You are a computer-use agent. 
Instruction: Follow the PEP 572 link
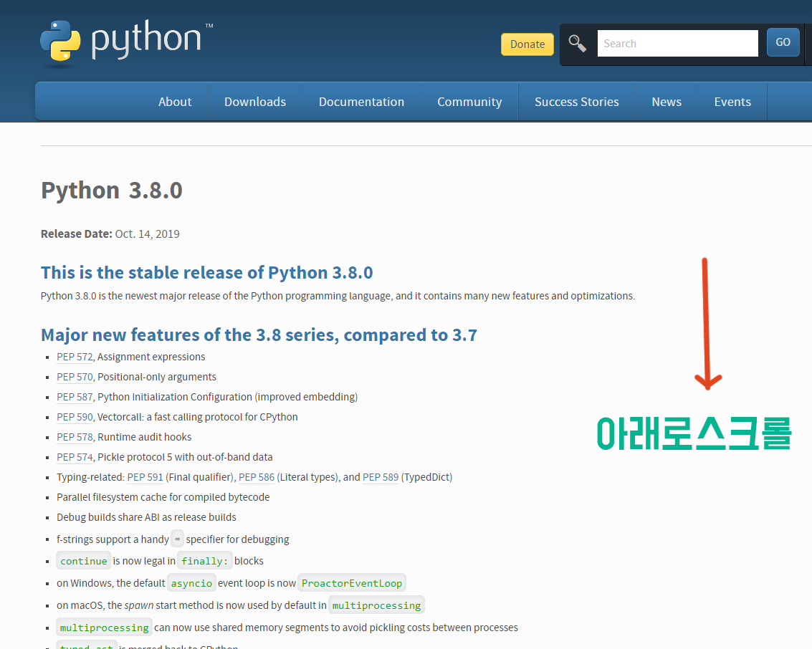point(75,357)
